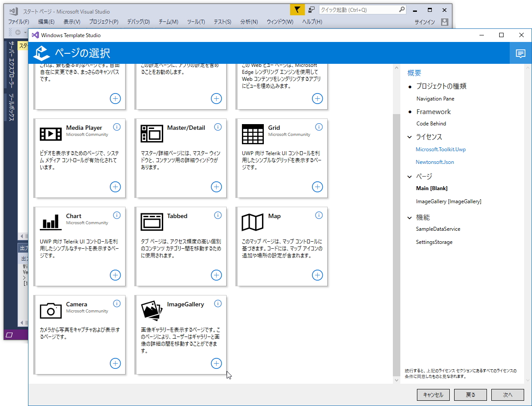Add the ImageGallery page with its plus icon
The width and height of the screenshot is (532, 406).
(216, 363)
